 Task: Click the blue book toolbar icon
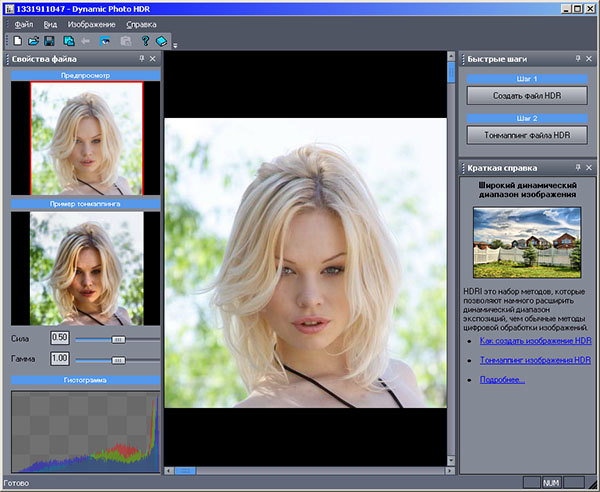pyautogui.click(x=162, y=41)
